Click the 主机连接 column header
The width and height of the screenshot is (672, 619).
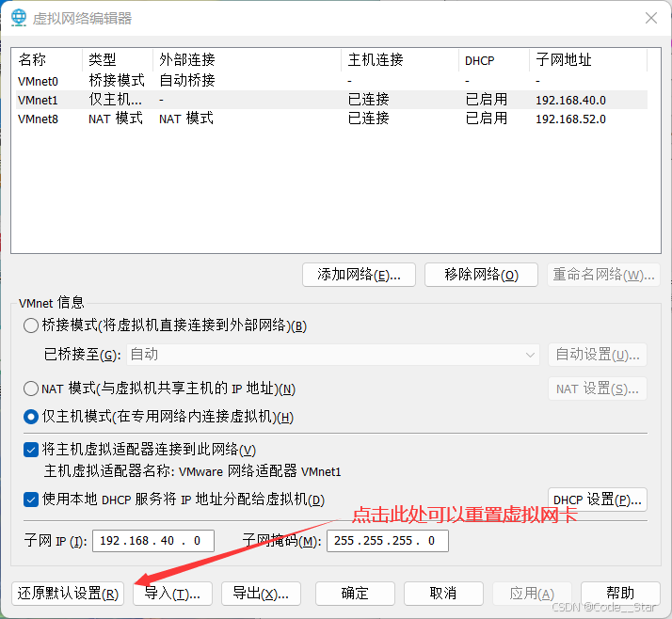[x=400, y=59]
